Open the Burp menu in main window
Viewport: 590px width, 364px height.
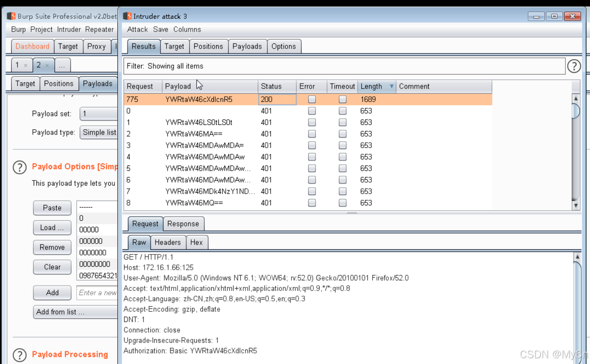pyautogui.click(x=18, y=29)
